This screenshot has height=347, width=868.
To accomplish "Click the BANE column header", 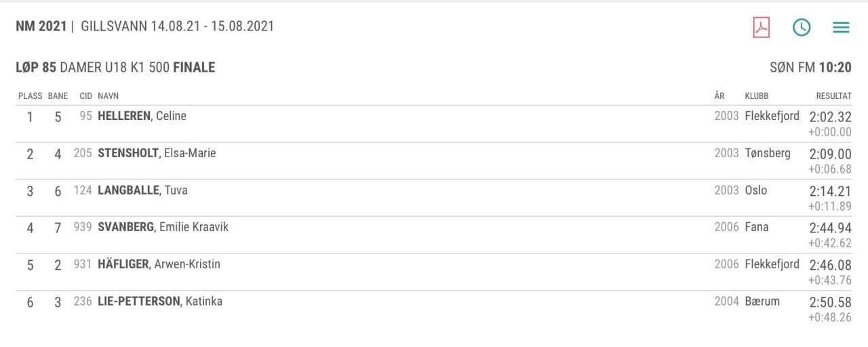I will pos(58,96).
